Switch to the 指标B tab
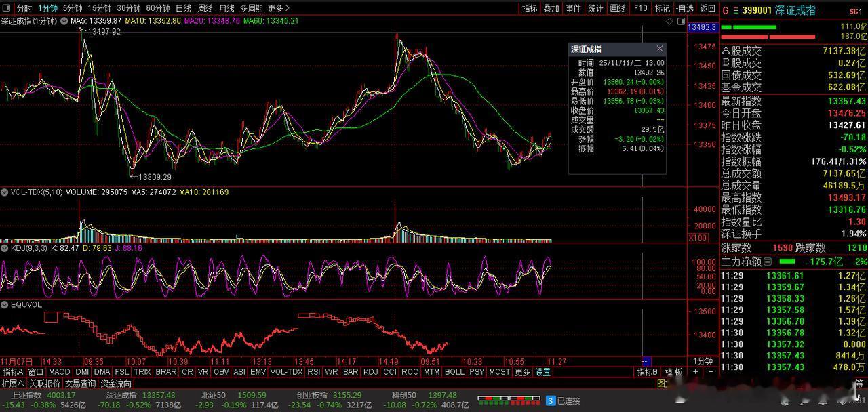The width and height of the screenshot is (868, 412). tap(648, 372)
